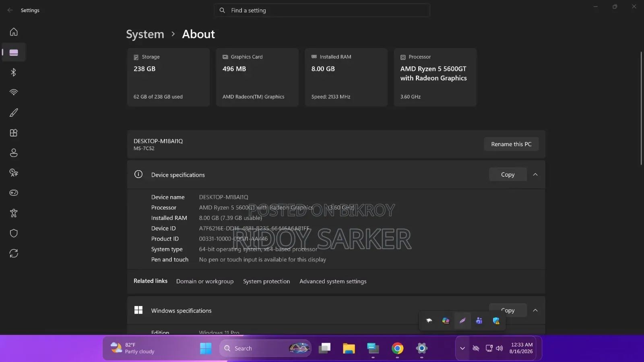Open Bluetooth & devices from sidebar

tap(14, 72)
